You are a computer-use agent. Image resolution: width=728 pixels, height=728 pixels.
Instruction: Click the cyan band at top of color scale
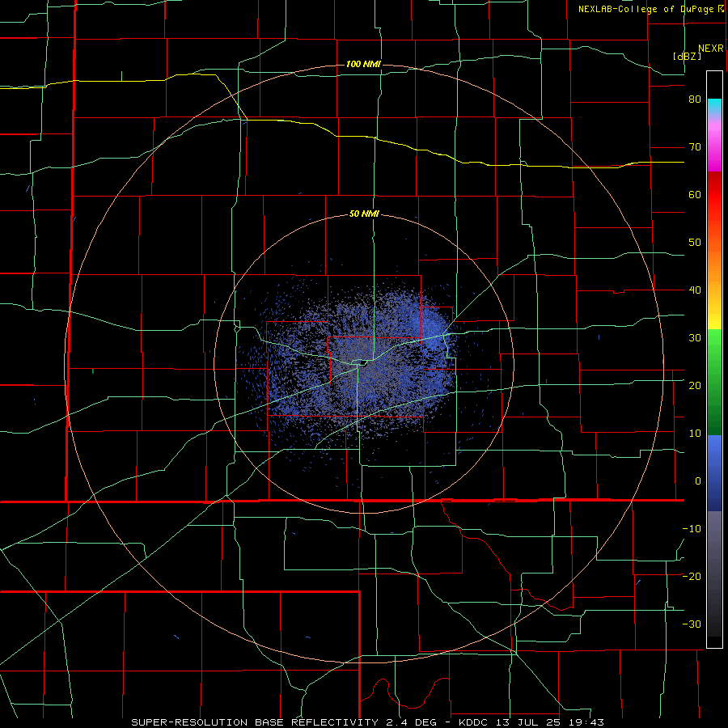pos(714,105)
